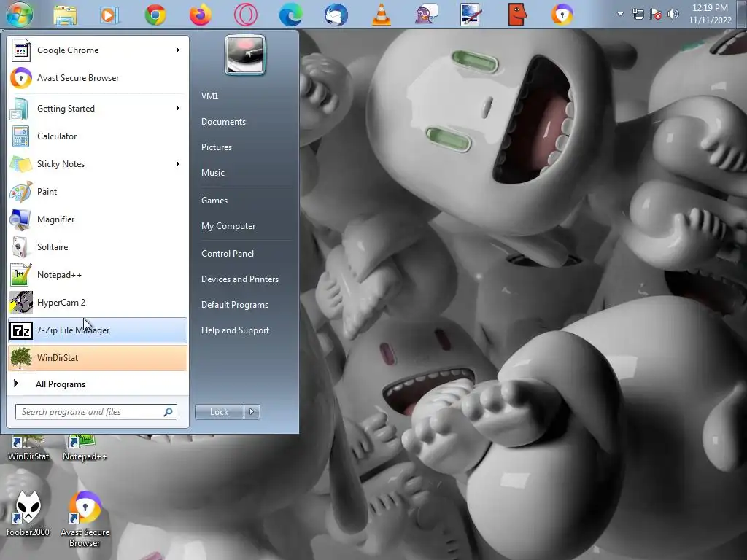Open Thunderbird mail taskbar icon

[336, 15]
